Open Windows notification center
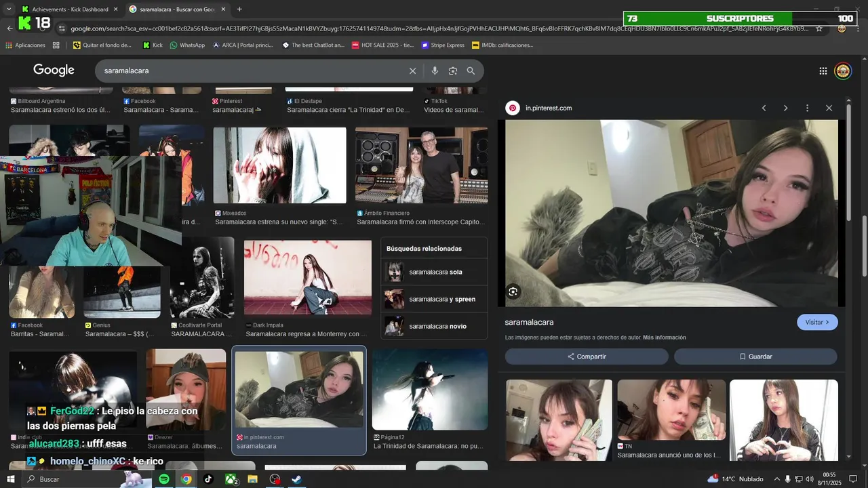868x488 pixels. pyautogui.click(x=853, y=479)
